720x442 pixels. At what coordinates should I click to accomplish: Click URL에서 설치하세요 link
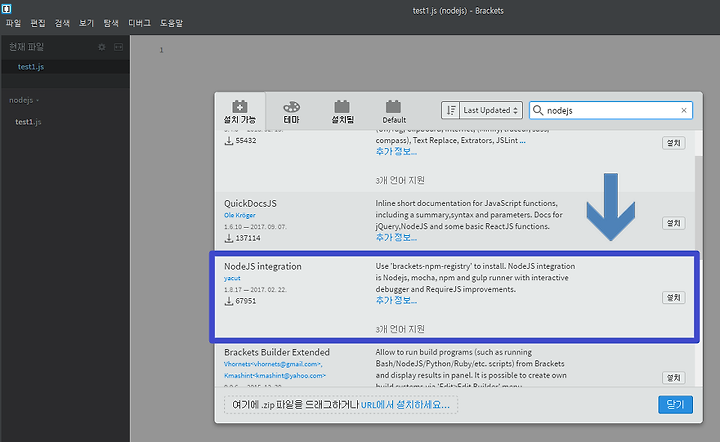405,405
